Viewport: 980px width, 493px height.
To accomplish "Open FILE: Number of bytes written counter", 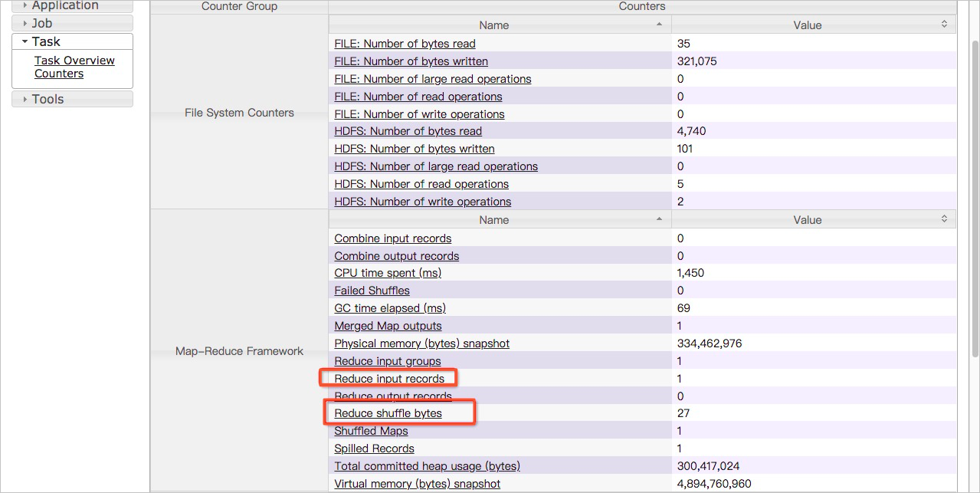I will pyautogui.click(x=411, y=61).
